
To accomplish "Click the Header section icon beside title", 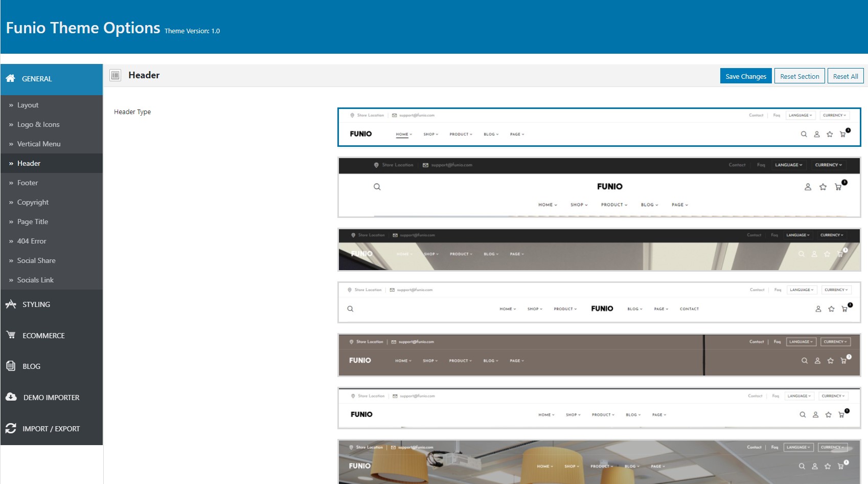I will point(116,75).
